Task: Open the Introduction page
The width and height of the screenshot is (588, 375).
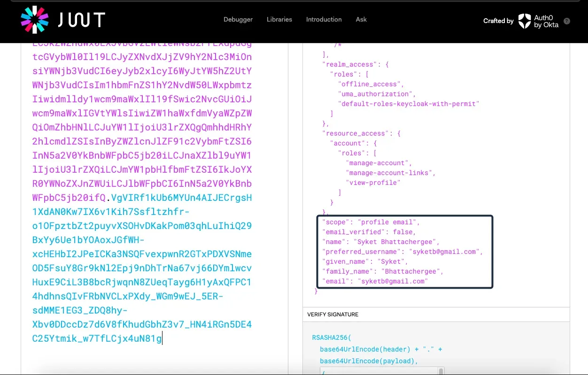Action: (x=324, y=20)
